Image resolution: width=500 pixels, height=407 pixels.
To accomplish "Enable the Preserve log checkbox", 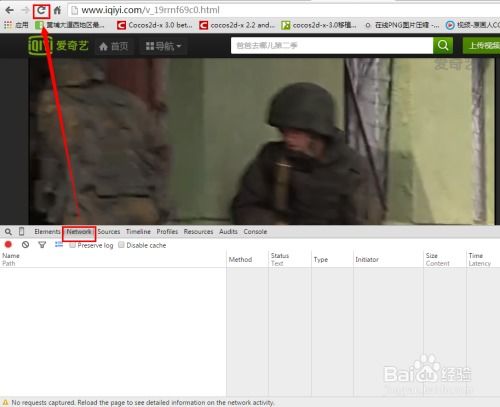I will tap(72, 245).
